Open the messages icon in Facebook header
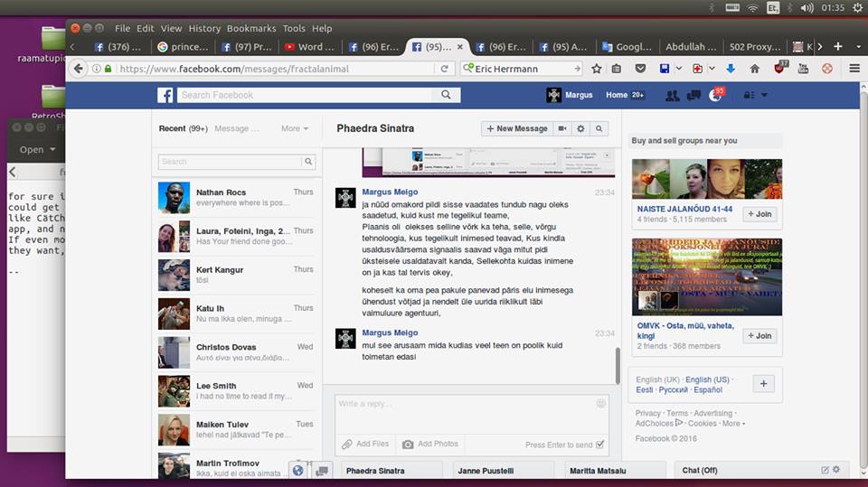This screenshot has width=868, height=487. (x=693, y=96)
